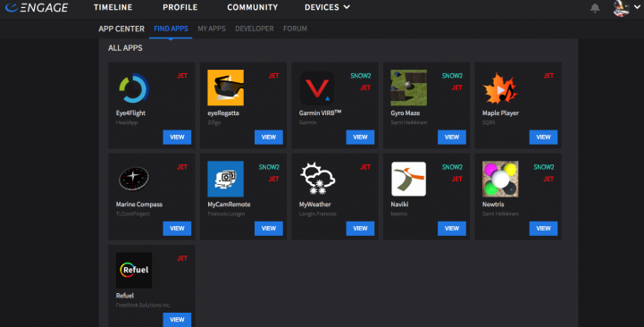Viewport: 644px width, 327px height.
Task: Click the Eye4Flight app title
Action: [130, 113]
